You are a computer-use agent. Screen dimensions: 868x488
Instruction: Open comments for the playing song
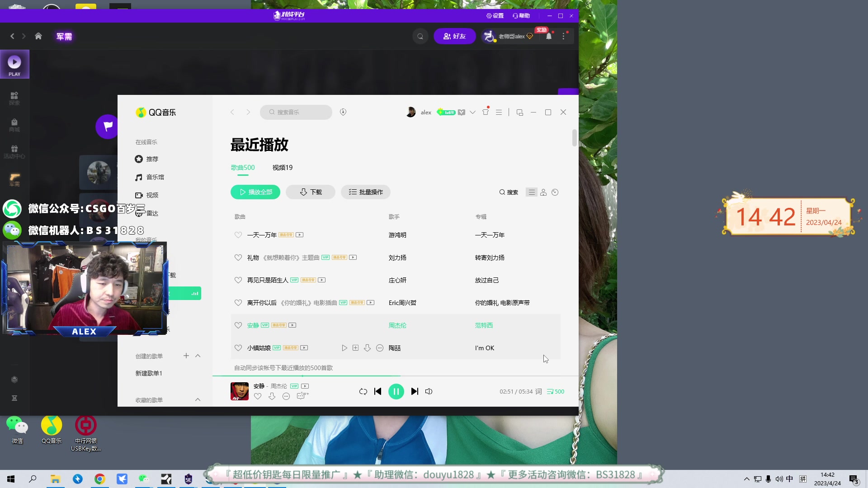(x=302, y=396)
